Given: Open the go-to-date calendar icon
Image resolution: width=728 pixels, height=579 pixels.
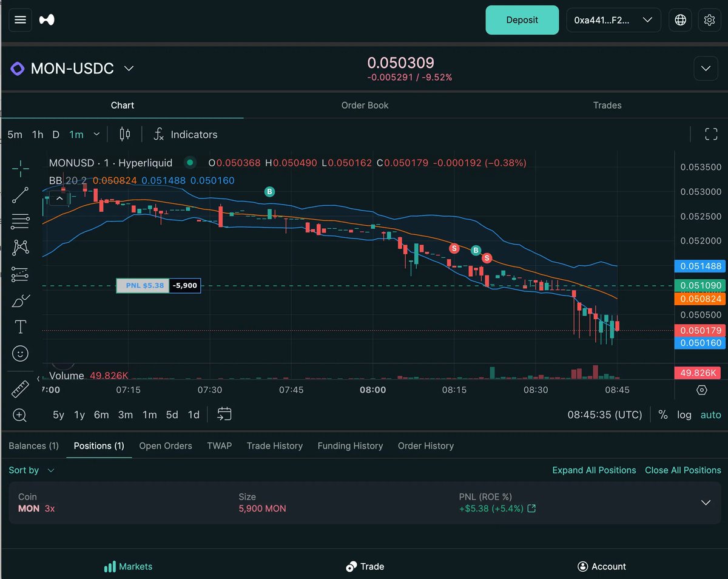Looking at the screenshot, I should pyautogui.click(x=224, y=414).
